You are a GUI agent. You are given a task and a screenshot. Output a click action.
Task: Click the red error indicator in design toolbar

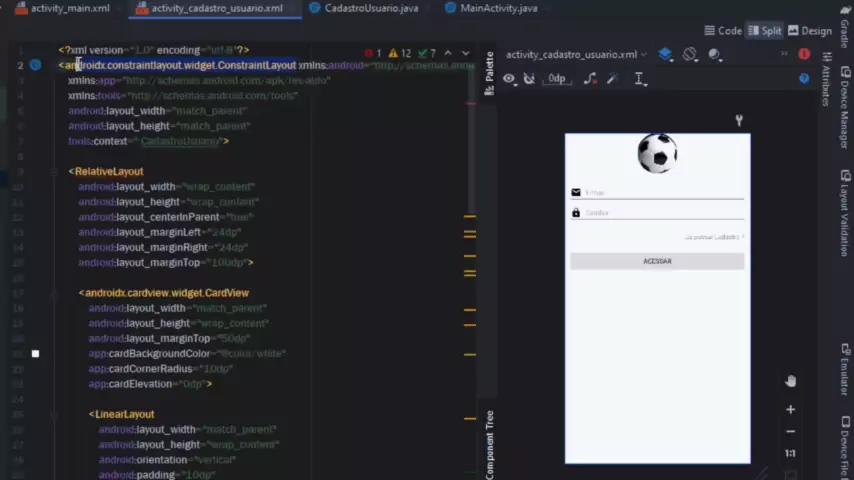click(x=804, y=54)
